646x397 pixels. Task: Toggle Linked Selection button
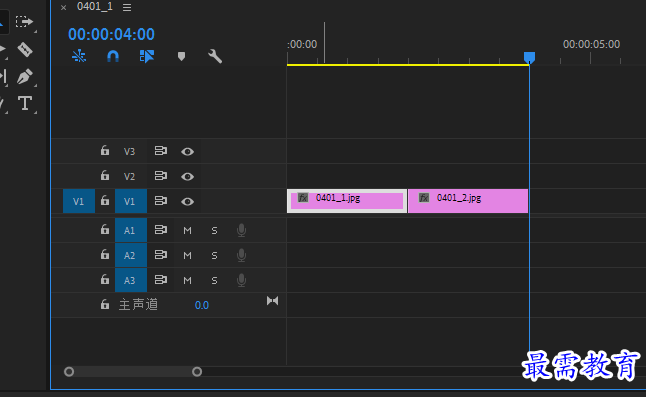(147, 56)
